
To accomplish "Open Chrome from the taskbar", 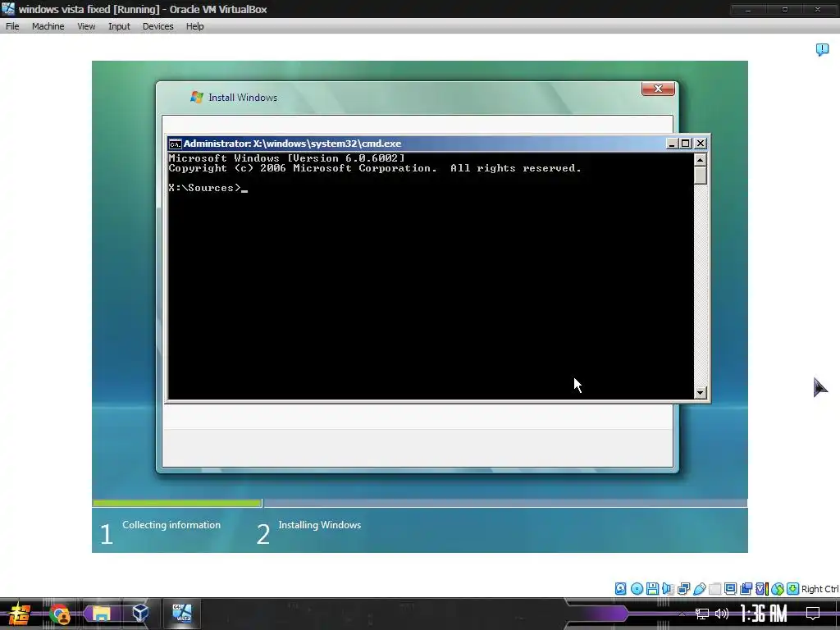I will click(59, 614).
